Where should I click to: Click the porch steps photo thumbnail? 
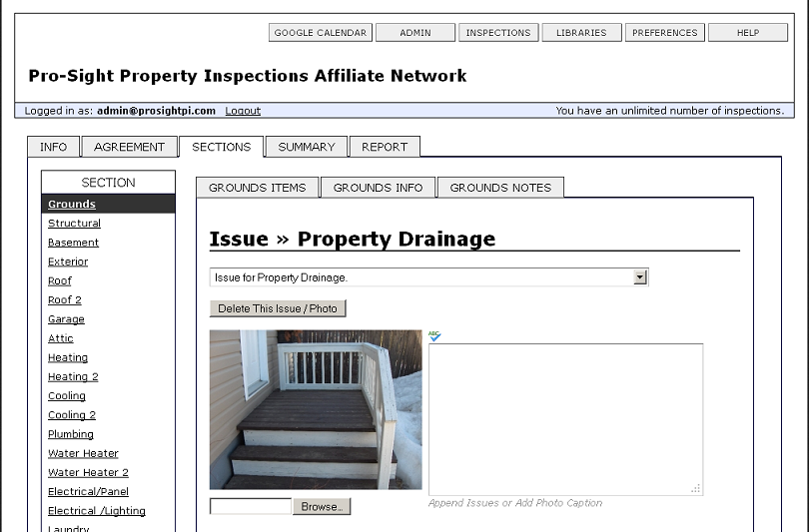pyautogui.click(x=316, y=410)
